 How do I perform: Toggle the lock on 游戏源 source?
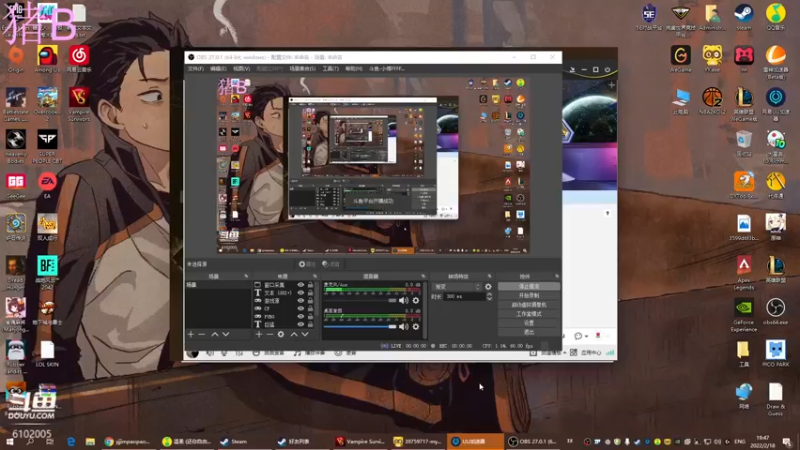point(310,301)
